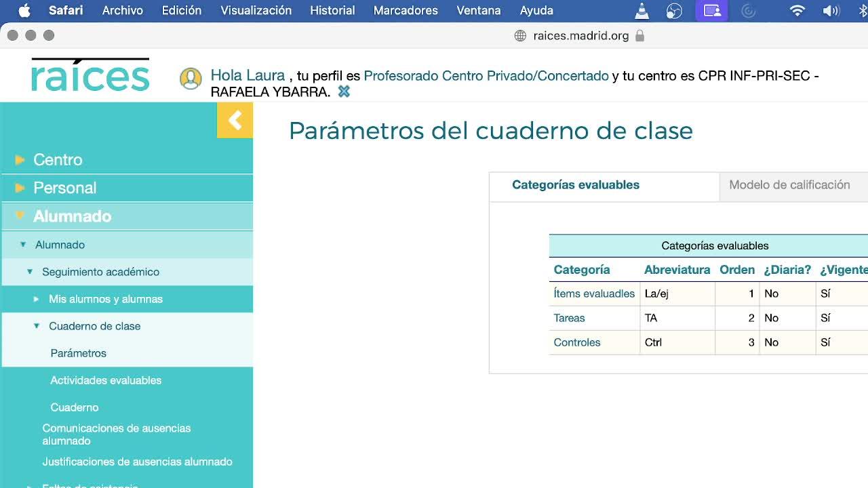Open Comunicaciones de ausencias alumnado

pyautogui.click(x=117, y=434)
